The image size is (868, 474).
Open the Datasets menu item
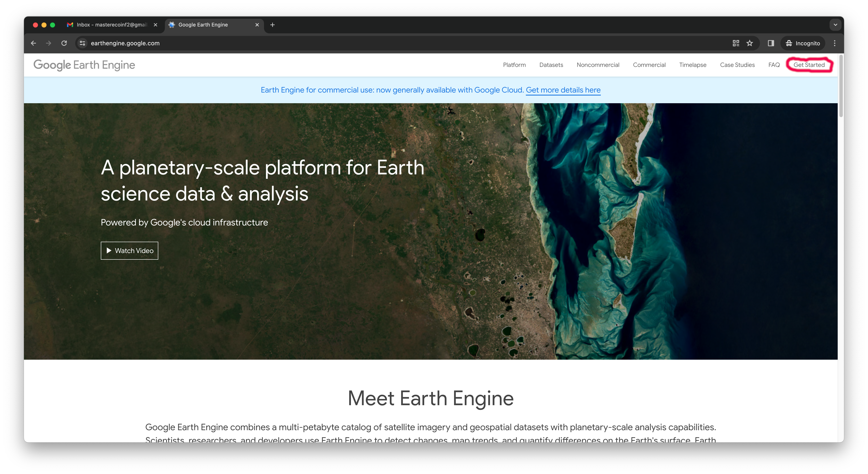[x=551, y=65]
